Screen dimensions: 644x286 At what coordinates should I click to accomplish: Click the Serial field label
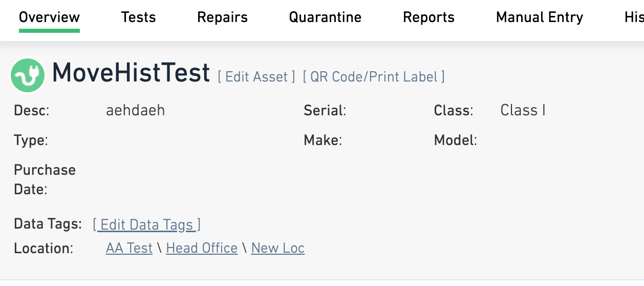(x=325, y=110)
